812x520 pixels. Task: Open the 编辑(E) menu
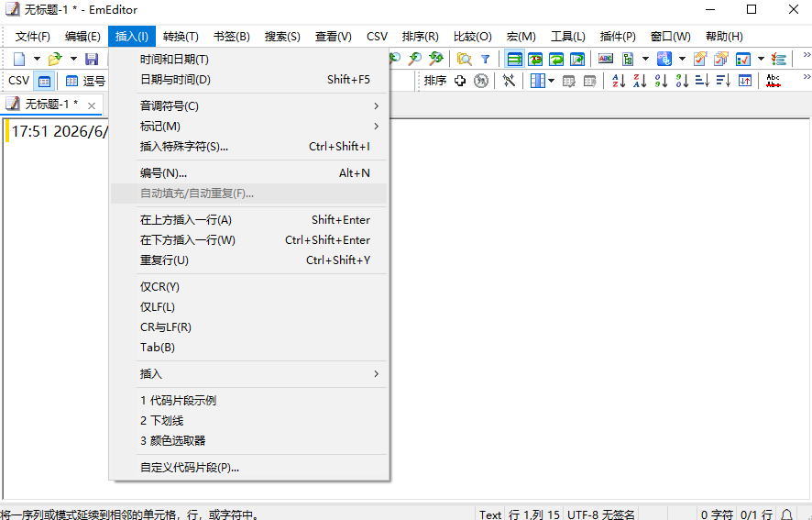(82, 37)
